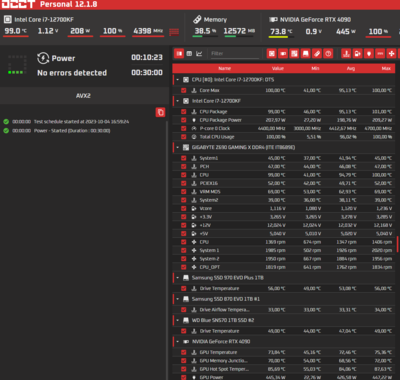
Task: Uncheck the CPU Package sensor checkbox
Action: [183, 112]
